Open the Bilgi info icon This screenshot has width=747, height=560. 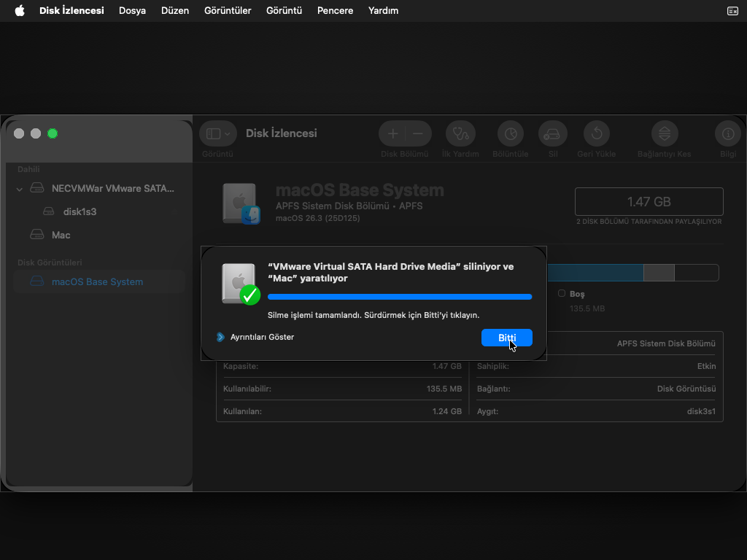[728, 134]
